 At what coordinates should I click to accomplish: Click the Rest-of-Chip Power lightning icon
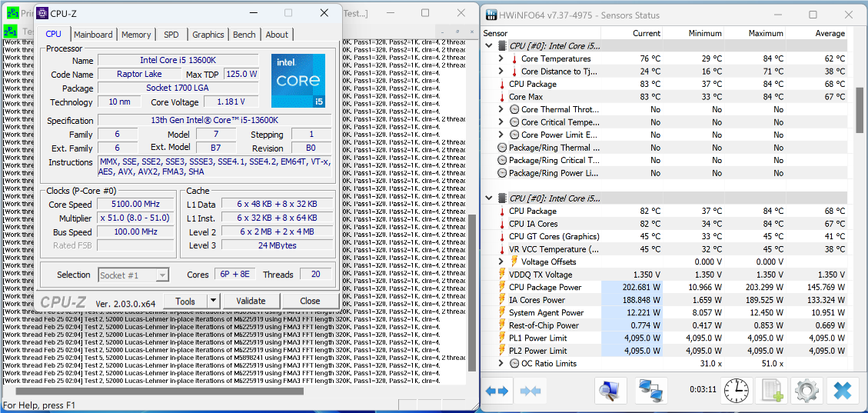pyautogui.click(x=503, y=325)
